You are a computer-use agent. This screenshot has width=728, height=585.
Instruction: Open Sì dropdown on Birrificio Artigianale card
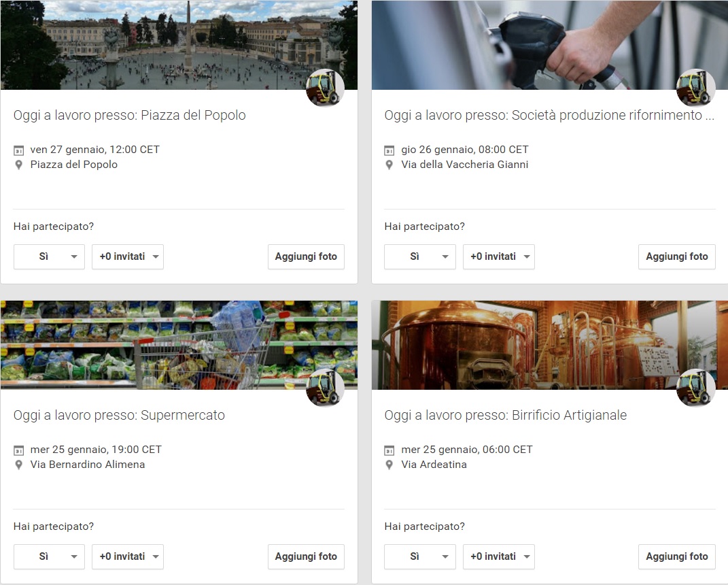420,556
